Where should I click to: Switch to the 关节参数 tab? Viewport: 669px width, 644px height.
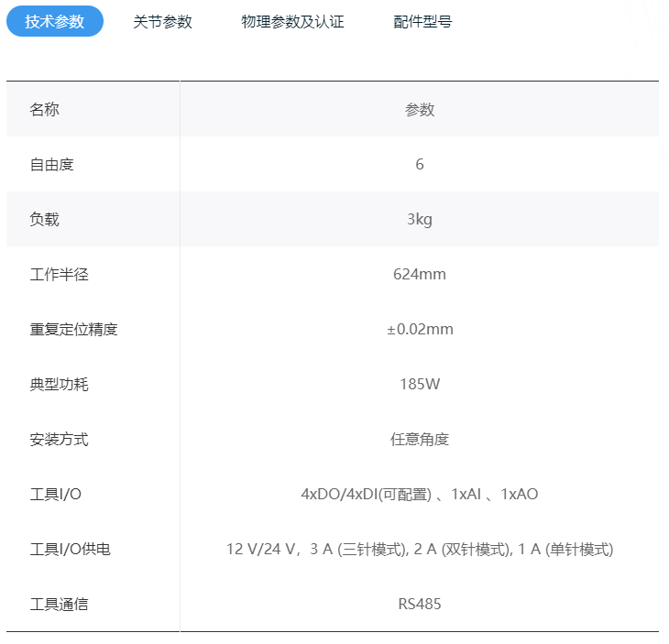(x=162, y=22)
